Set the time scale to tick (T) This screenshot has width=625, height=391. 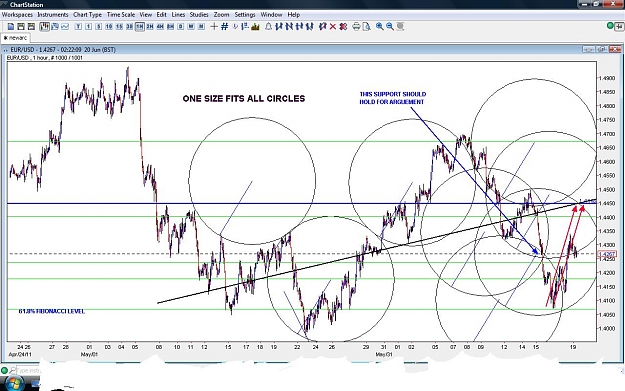tap(78, 27)
